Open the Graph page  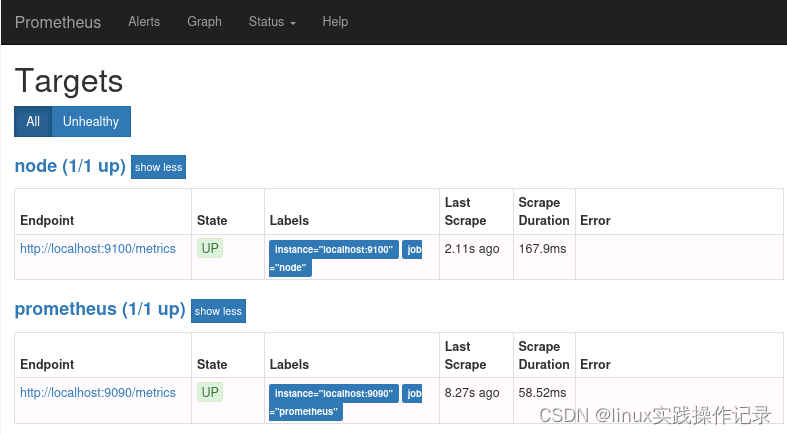[204, 22]
